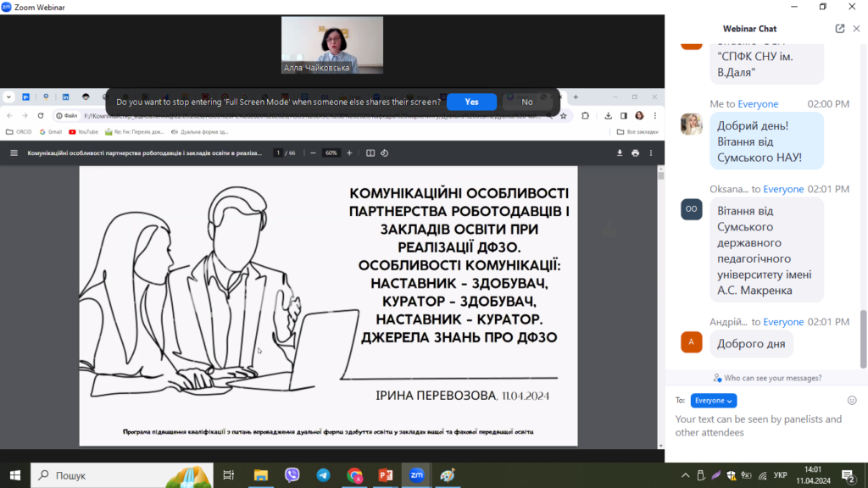Close the Webinar Chat panel
Screen dimensions: 868x488
[x=856, y=29]
